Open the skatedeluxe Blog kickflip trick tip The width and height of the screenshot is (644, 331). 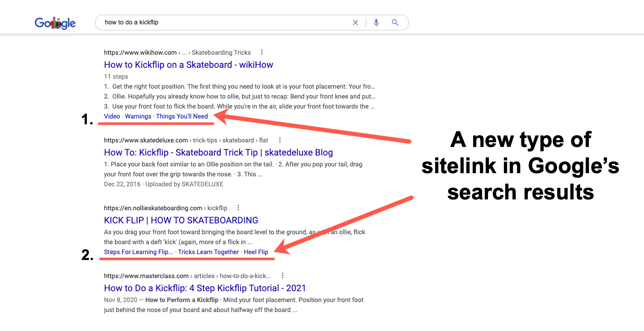pyautogui.click(x=218, y=152)
